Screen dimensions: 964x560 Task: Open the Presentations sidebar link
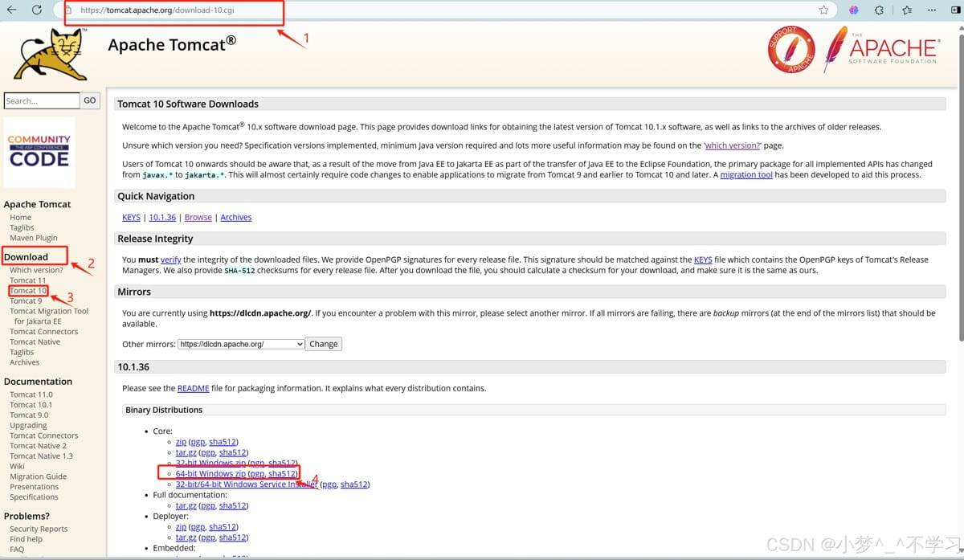35,487
